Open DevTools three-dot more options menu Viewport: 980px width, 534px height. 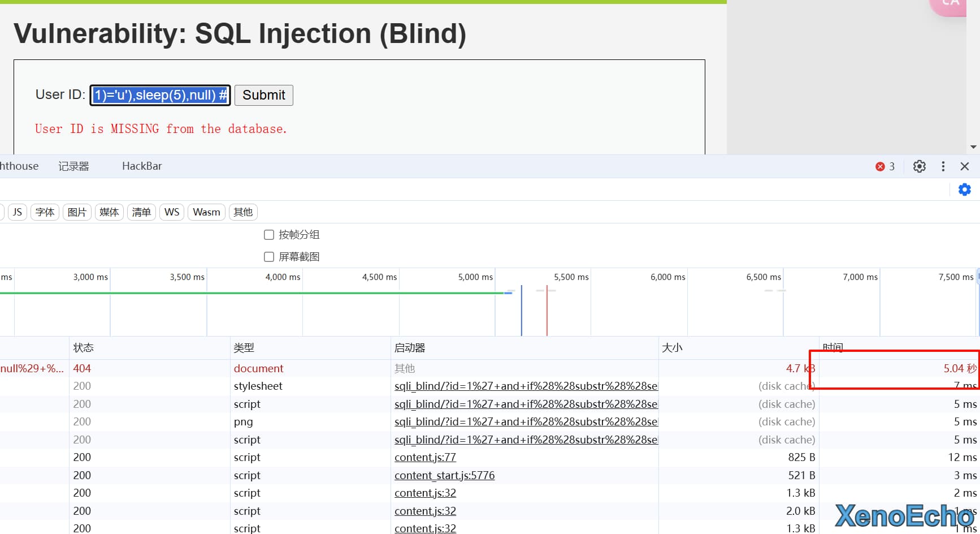943,166
